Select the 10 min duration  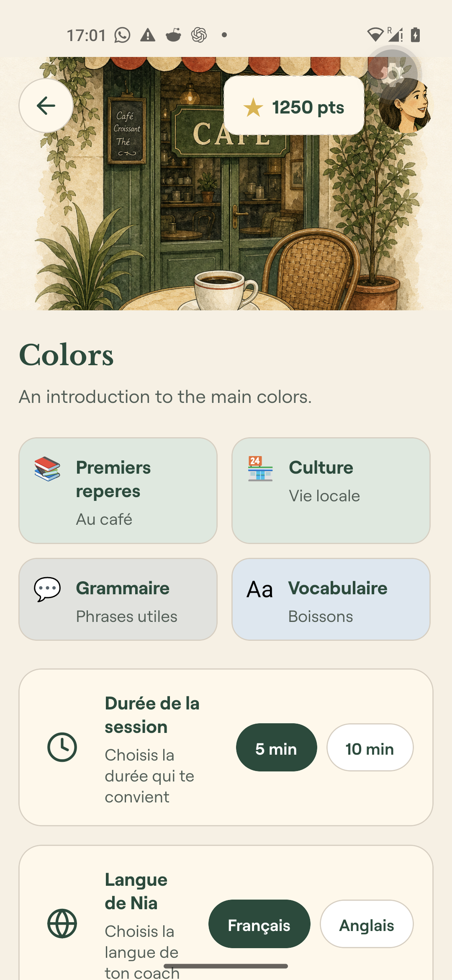(370, 748)
